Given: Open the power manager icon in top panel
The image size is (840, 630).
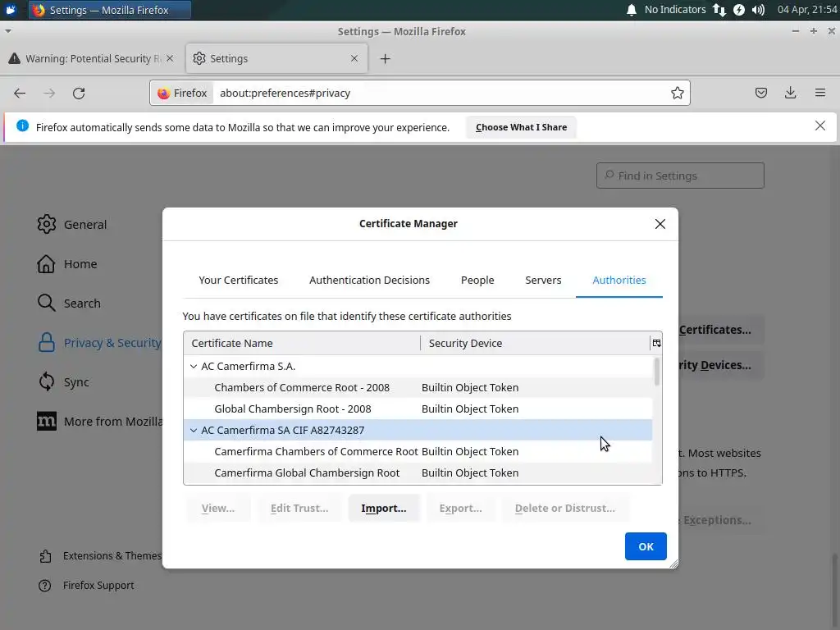Looking at the screenshot, I should pos(739,10).
